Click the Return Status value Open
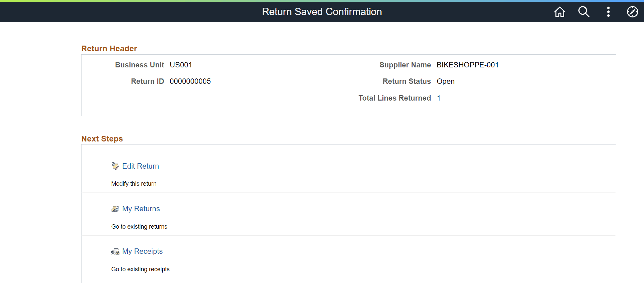 tap(445, 81)
